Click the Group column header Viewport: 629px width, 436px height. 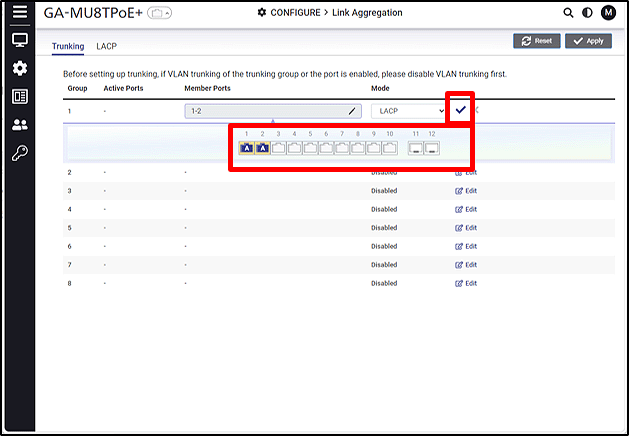point(77,88)
